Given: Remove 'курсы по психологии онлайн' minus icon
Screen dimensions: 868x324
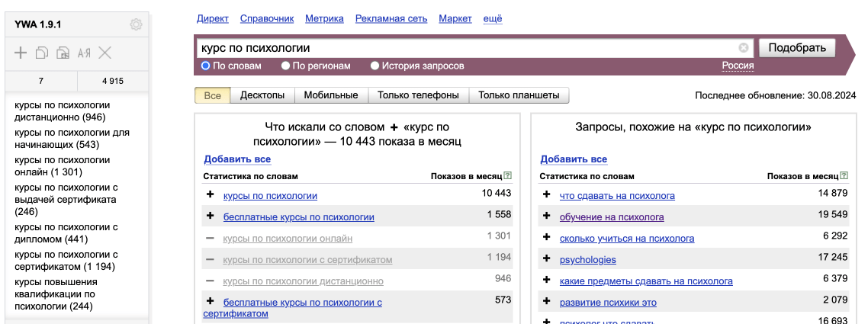Looking at the screenshot, I should pos(210,238).
